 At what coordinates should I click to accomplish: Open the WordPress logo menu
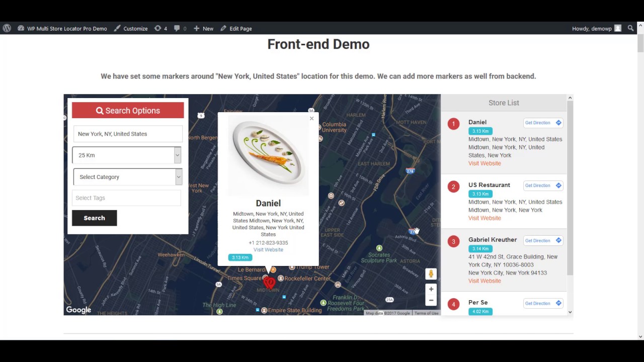click(x=7, y=29)
